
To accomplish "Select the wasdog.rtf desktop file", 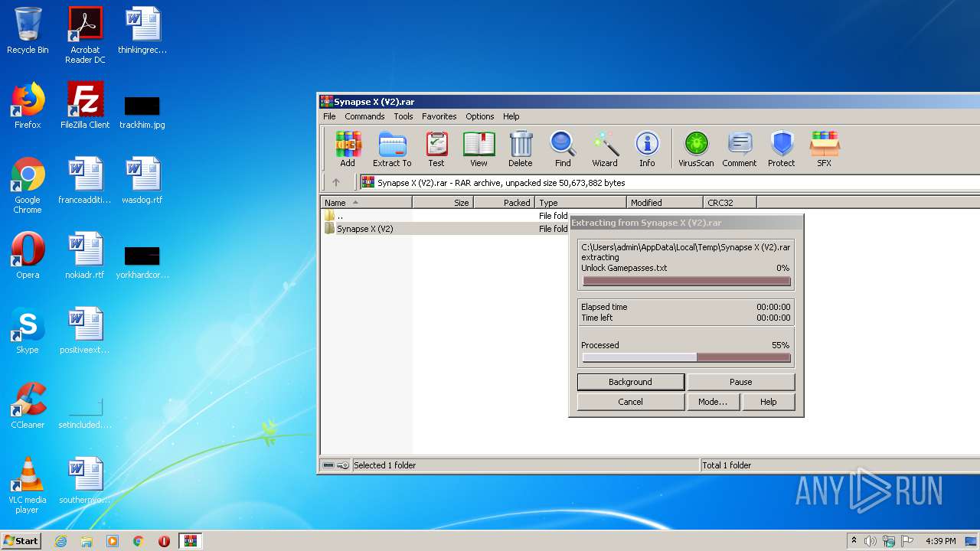I will pos(142,181).
